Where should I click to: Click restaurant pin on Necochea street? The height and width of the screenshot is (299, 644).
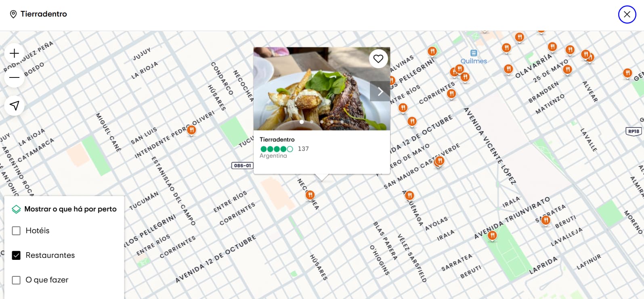pyautogui.click(x=310, y=195)
